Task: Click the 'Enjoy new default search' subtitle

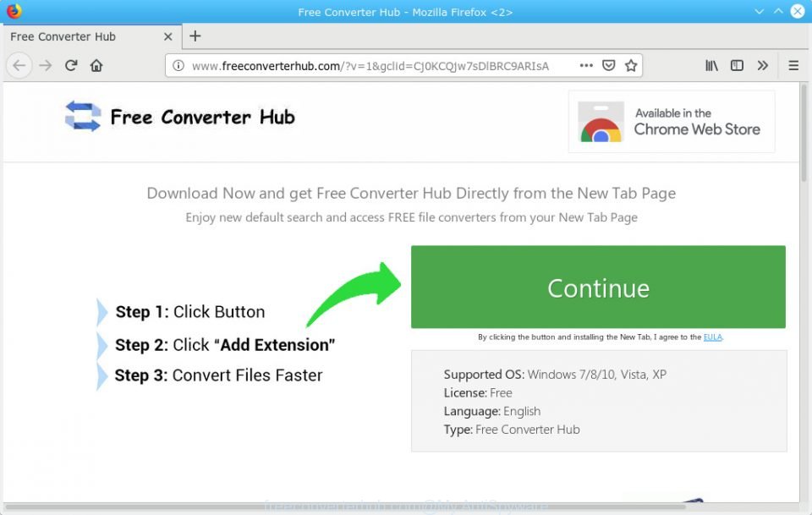Action: (x=411, y=217)
